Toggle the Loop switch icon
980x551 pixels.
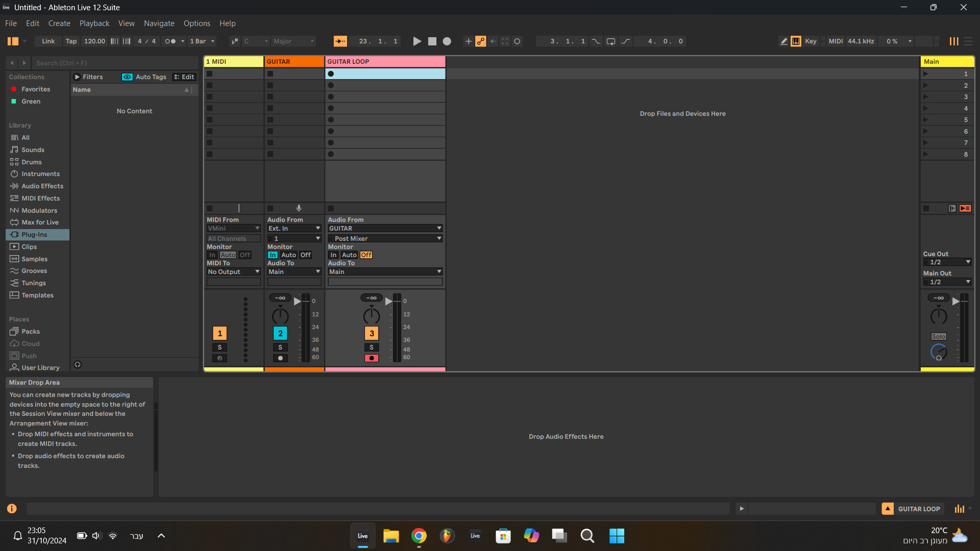[611, 41]
